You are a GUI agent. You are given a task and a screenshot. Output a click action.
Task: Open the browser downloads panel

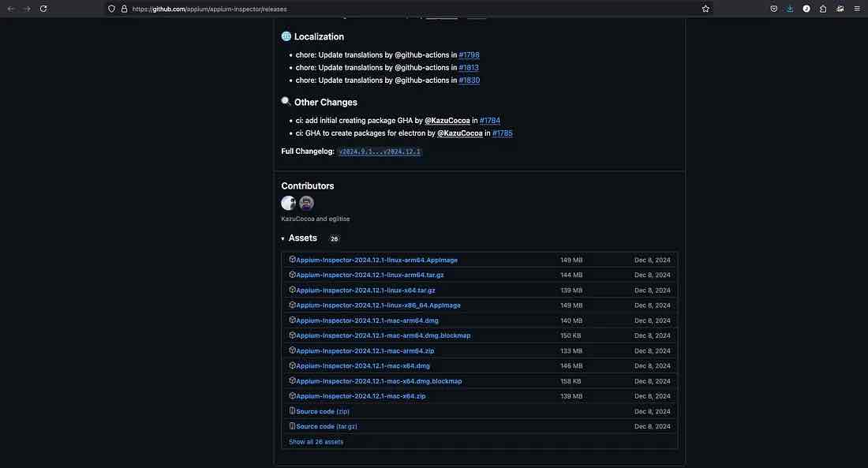(790, 9)
